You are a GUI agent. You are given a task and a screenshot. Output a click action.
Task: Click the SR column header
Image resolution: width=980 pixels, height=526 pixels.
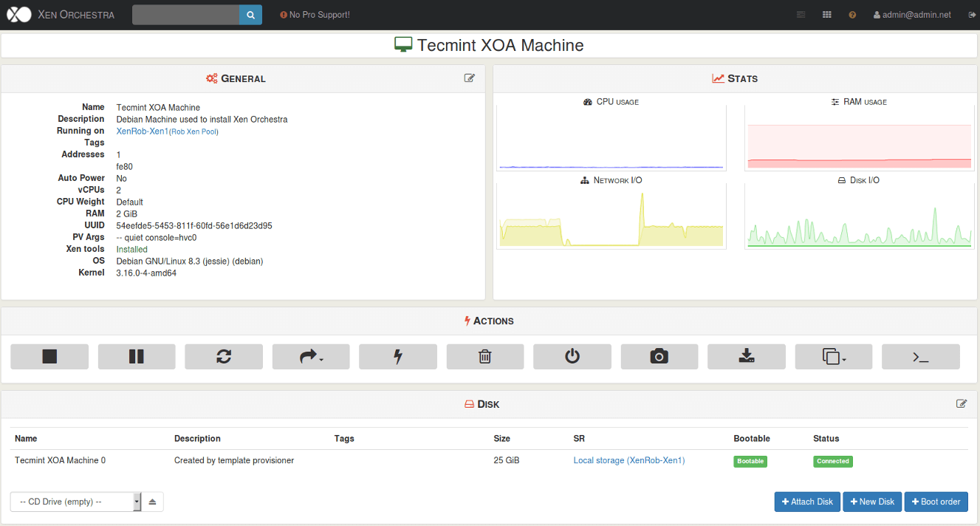[579, 438]
